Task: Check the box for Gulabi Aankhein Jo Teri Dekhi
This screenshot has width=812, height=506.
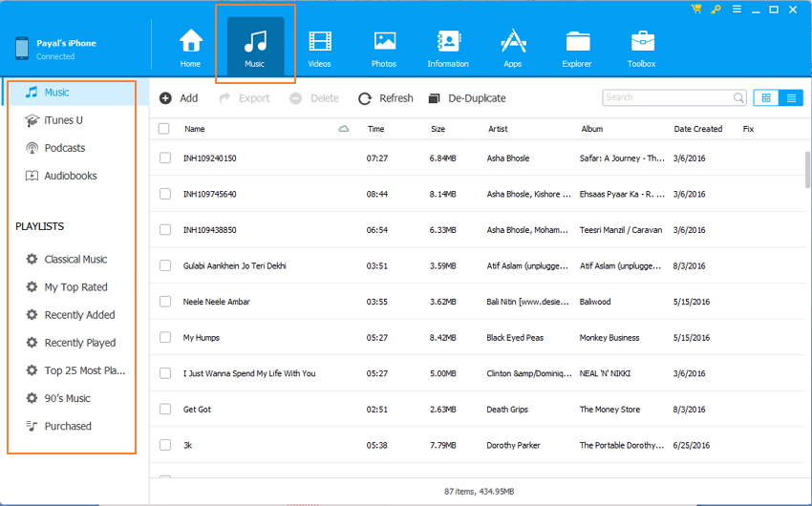Action: (165, 265)
